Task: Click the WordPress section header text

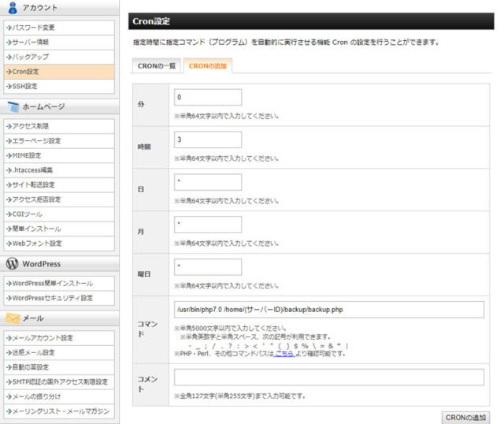Action: click(x=42, y=264)
